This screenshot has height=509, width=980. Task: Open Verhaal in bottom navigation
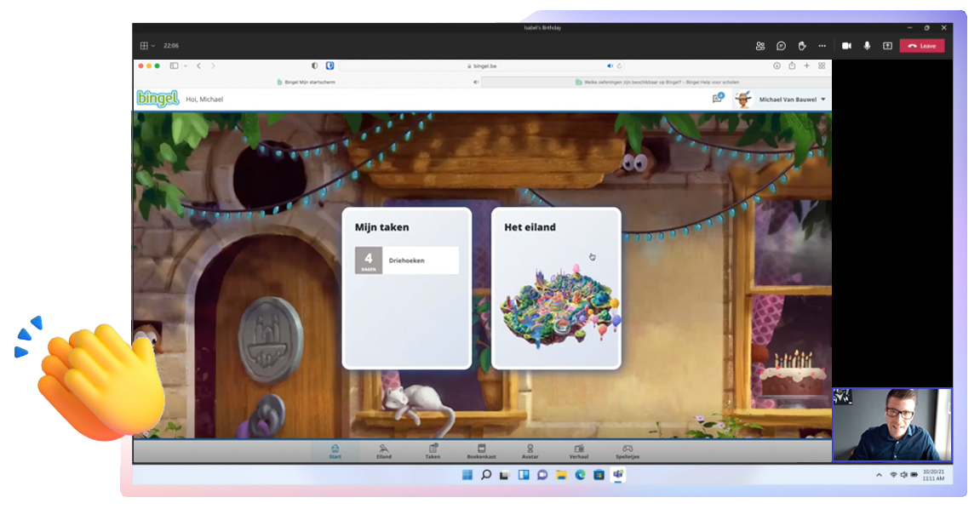579,451
